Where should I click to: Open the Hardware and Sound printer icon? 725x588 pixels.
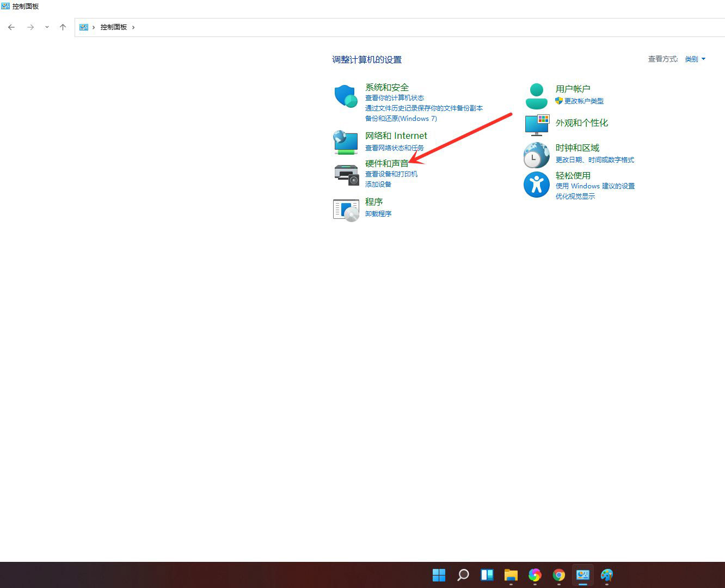pos(346,175)
